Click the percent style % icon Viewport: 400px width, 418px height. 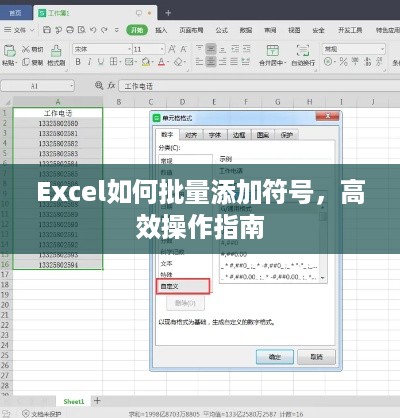point(343,62)
